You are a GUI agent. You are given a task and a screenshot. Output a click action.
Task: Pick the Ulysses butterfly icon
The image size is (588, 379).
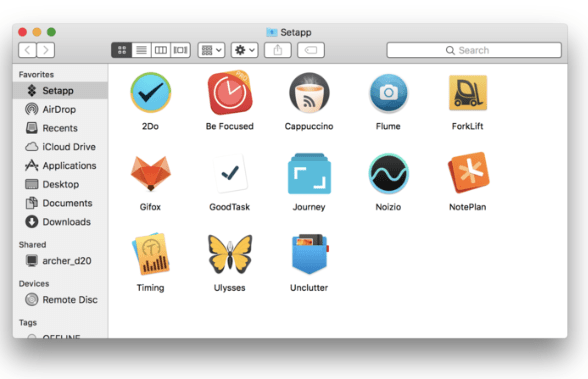pyautogui.click(x=230, y=254)
